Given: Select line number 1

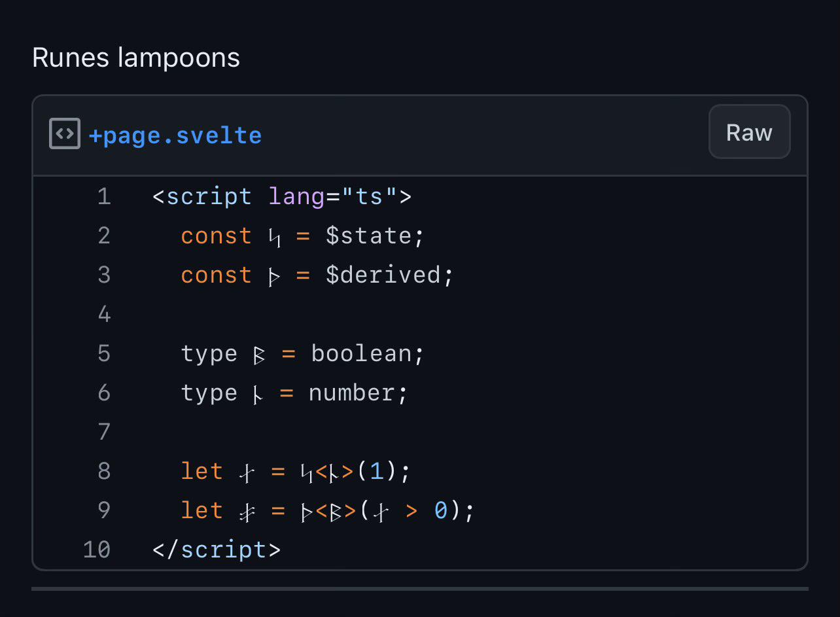Looking at the screenshot, I should (104, 196).
